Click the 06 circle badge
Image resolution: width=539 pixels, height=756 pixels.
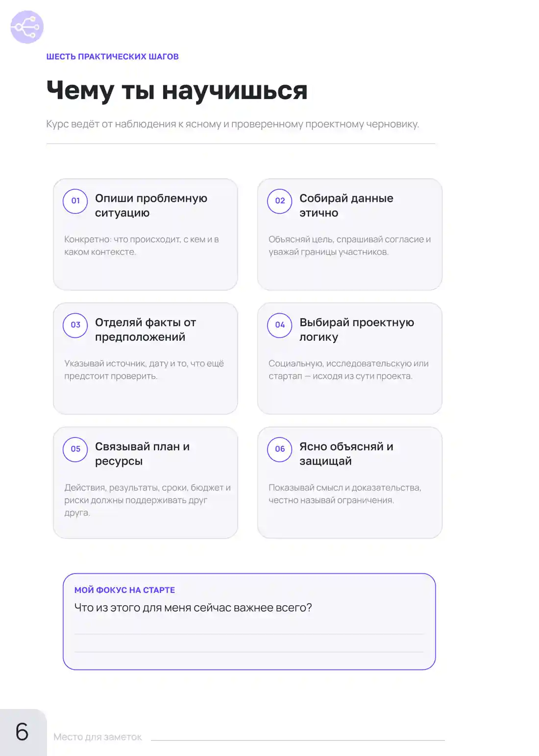[x=280, y=449]
